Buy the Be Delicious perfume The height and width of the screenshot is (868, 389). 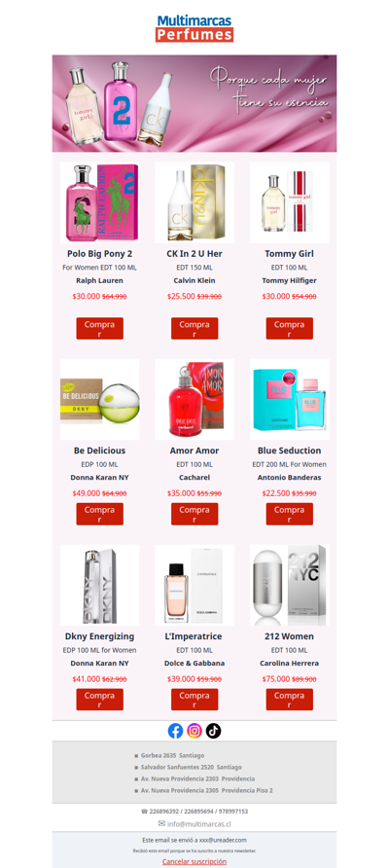[99, 514]
